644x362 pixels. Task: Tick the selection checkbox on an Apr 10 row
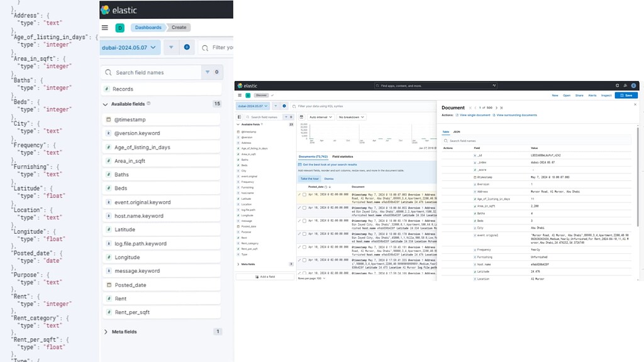304,208
